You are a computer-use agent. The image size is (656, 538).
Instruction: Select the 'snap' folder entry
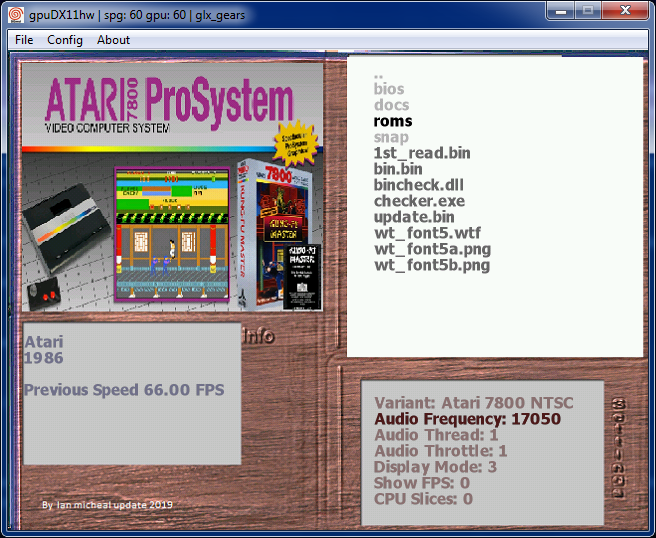(391, 137)
